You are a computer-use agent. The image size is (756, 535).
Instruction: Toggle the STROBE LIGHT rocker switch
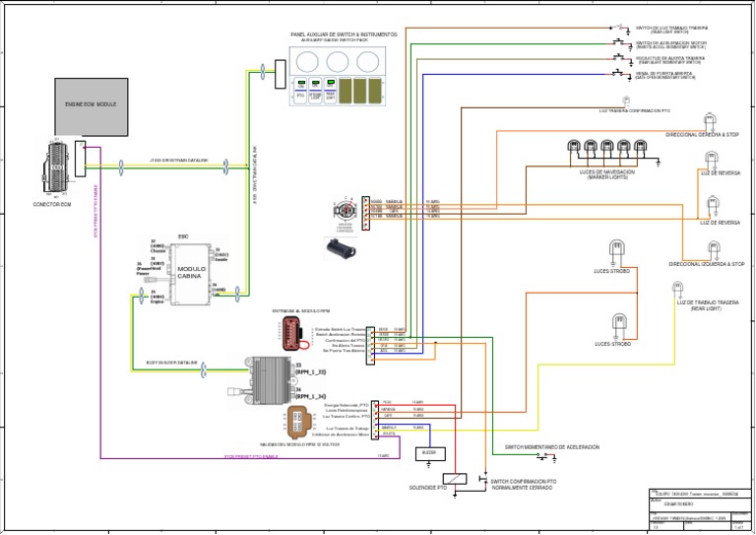[x=315, y=91]
